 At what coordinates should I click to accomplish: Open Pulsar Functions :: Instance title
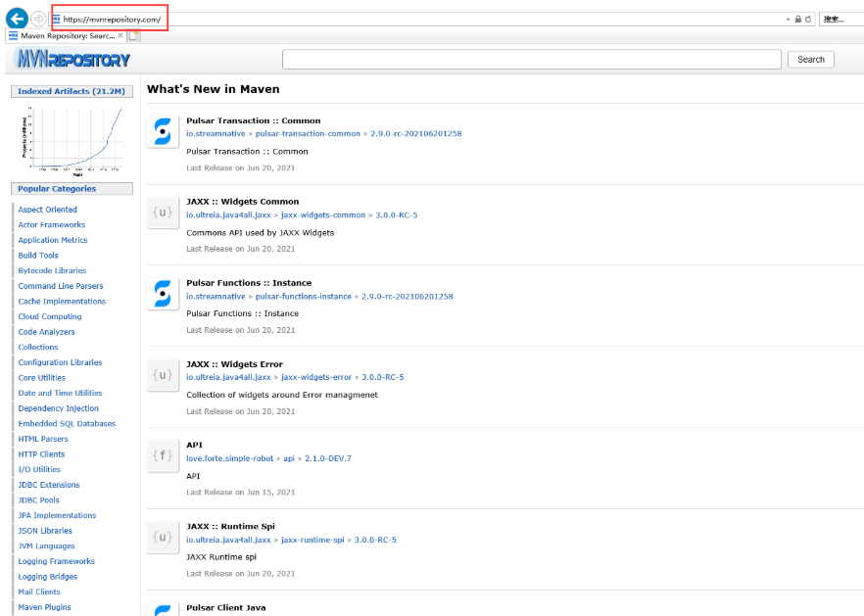click(249, 283)
